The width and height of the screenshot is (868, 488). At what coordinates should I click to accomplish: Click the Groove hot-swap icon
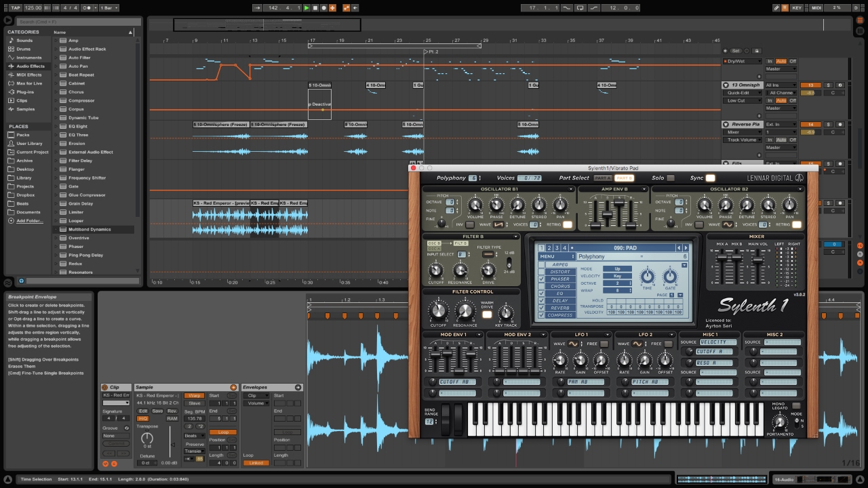coord(127,428)
